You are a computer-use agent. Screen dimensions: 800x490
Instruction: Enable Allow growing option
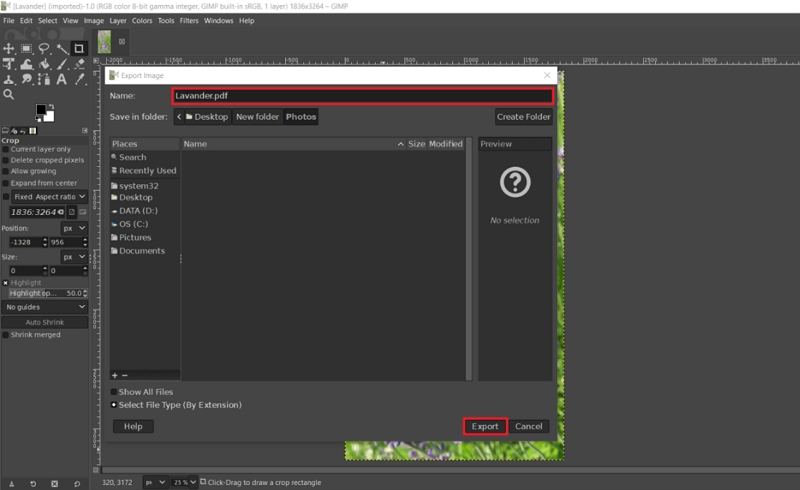[x=6, y=172]
